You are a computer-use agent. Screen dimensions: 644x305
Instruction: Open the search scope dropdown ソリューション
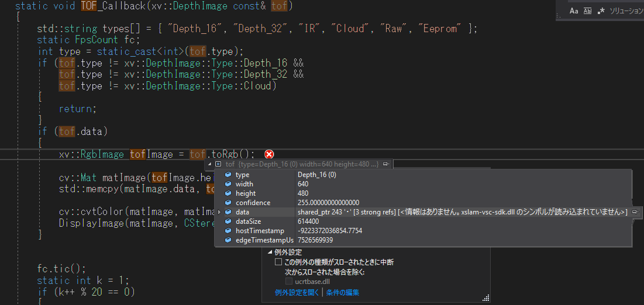(x=626, y=11)
